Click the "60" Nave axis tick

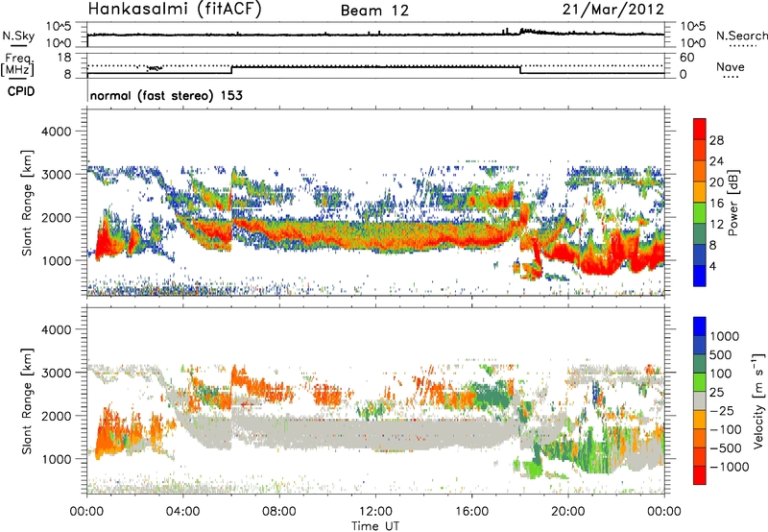pyautogui.click(x=686, y=58)
